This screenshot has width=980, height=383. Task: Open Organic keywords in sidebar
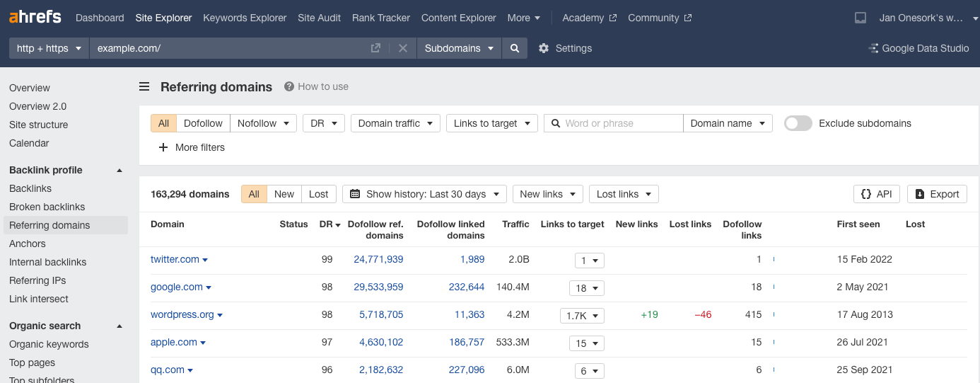pyautogui.click(x=49, y=344)
